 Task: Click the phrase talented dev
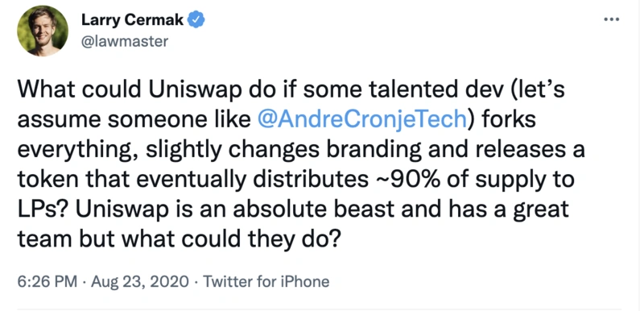pyautogui.click(x=419, y=90)
